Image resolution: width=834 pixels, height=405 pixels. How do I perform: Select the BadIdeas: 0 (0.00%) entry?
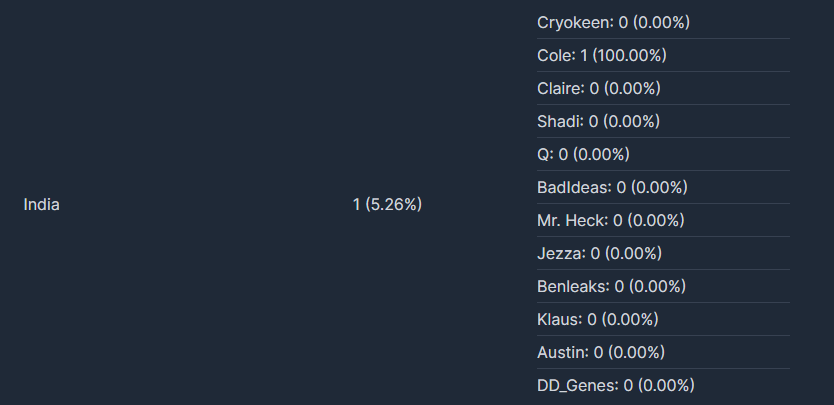tap(663, 187)
